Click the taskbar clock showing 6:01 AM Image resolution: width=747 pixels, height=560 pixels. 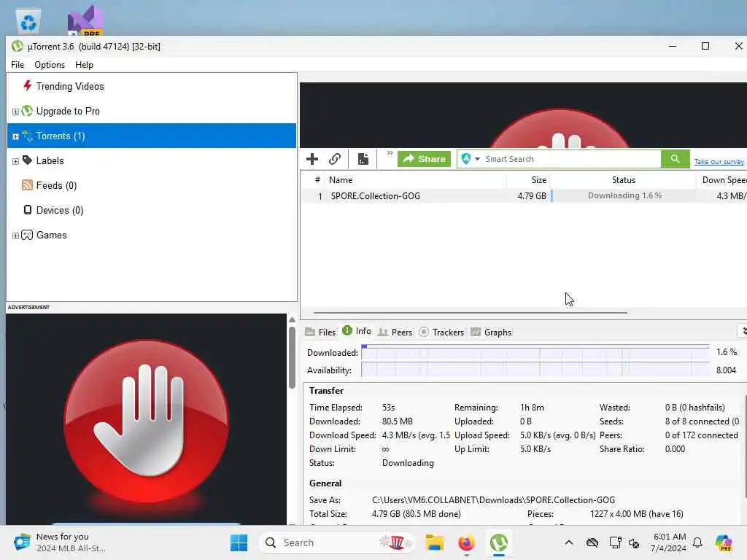(668, 542)
